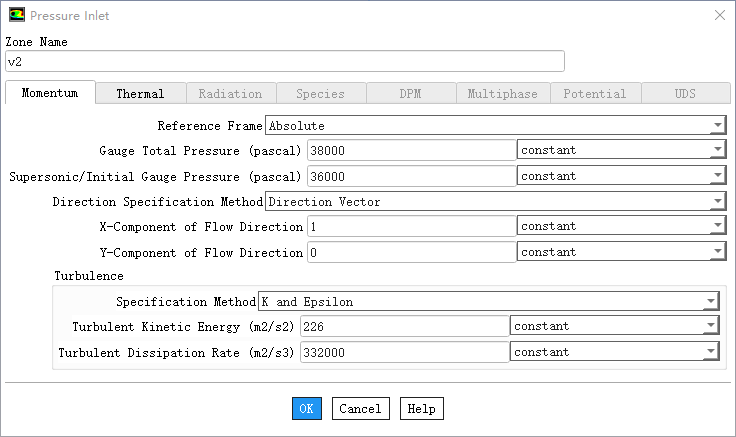The width and height of the screenshot is (736, 437).
Task: Expand X-Component constant type dropdown
Action: 621,227
